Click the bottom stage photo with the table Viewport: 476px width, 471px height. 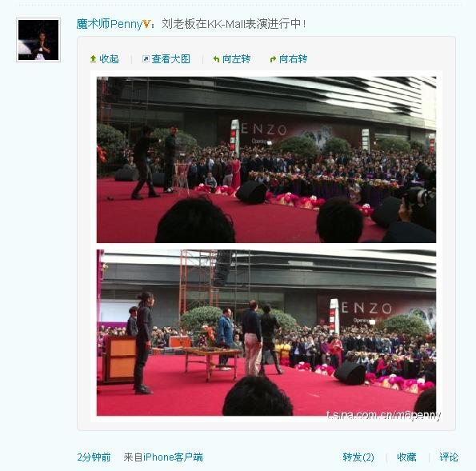point(266,333)
